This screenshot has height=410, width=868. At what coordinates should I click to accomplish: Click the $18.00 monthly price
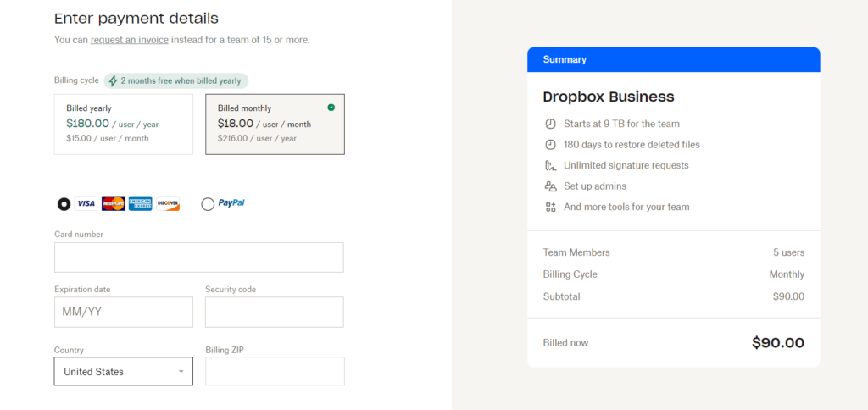tap(236, 124)
